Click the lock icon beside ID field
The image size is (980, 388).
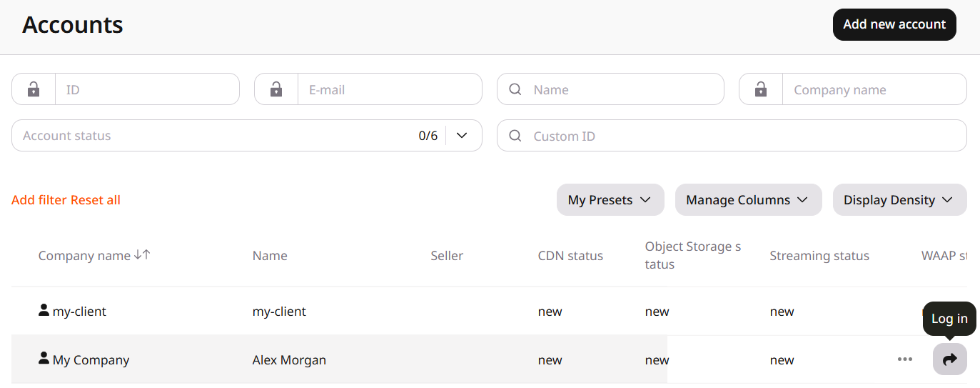coord(34,89)
